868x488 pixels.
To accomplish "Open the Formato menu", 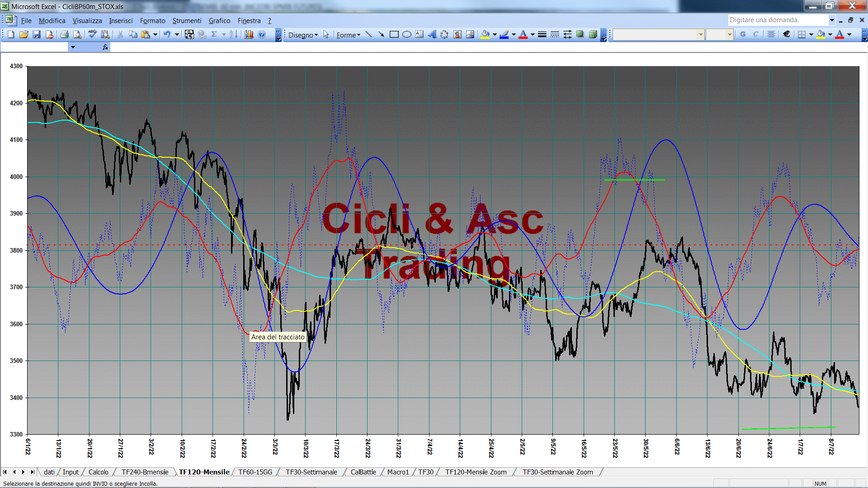I will click(x=152, y=20).
